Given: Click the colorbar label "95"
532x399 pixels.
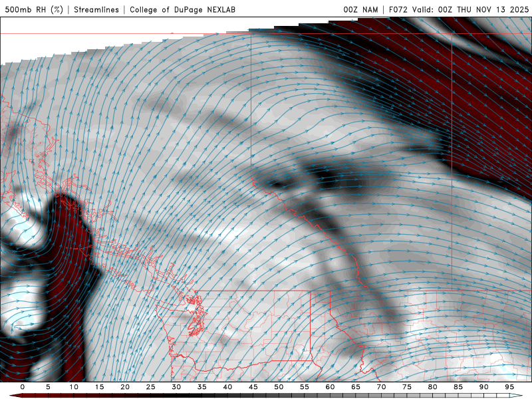Looking at the screenshot, I should pyautogui.click(x=509, y=387).
